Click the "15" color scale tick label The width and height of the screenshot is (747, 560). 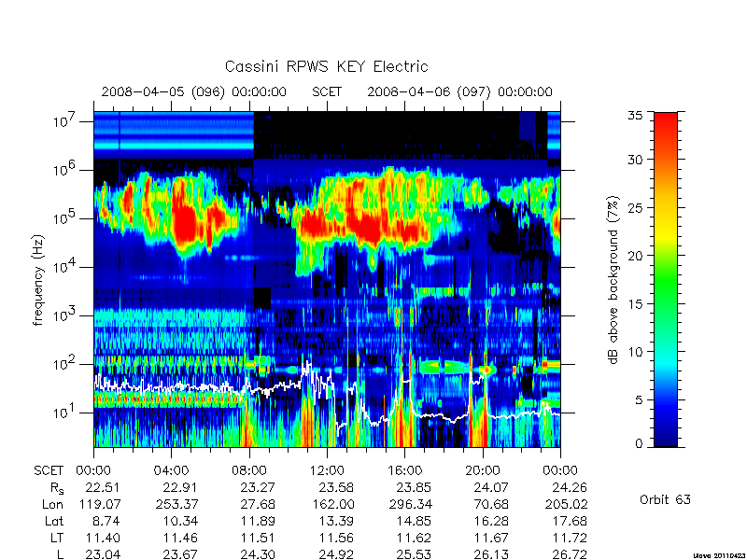[x=635, y=303]
